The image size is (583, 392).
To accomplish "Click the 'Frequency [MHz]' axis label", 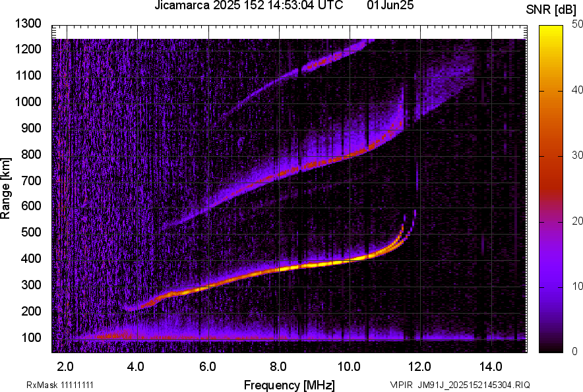I will pyautogui.click(x=290, y=385).
